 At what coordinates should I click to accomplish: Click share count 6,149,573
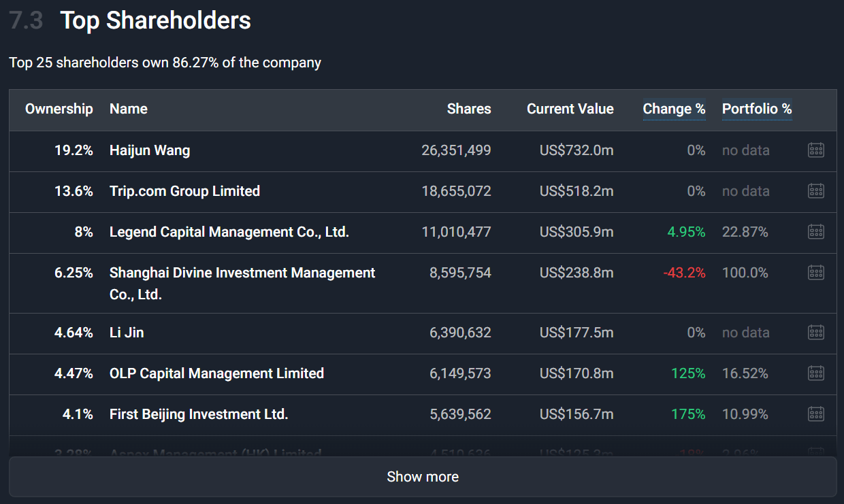pos(460,373)
